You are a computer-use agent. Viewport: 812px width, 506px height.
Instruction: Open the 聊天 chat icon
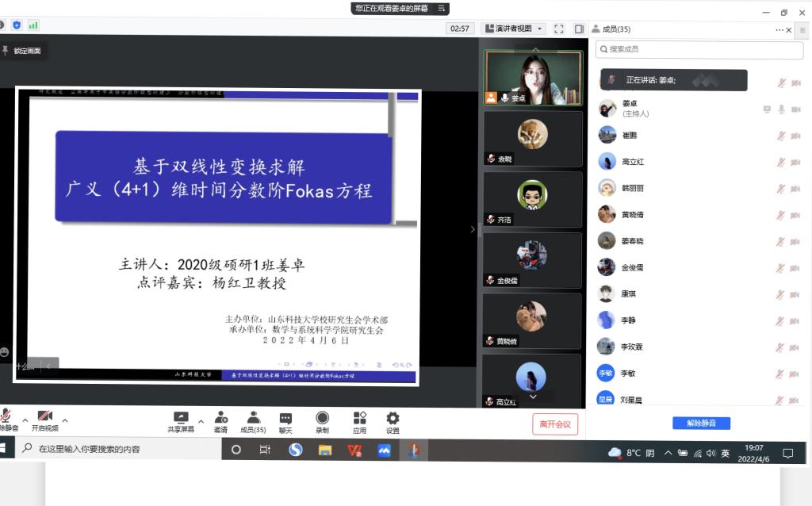(x=285, y=418)
